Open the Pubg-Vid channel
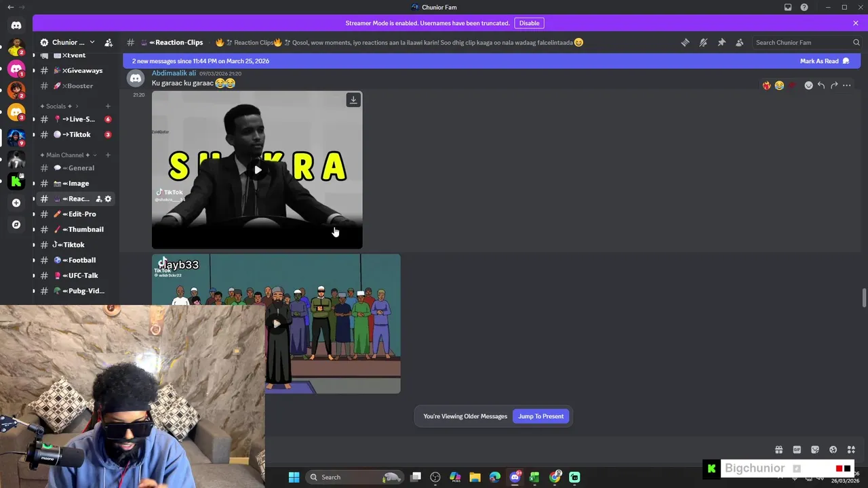The width and height of the screenshot is (868, 488). (x=75, y=291)
